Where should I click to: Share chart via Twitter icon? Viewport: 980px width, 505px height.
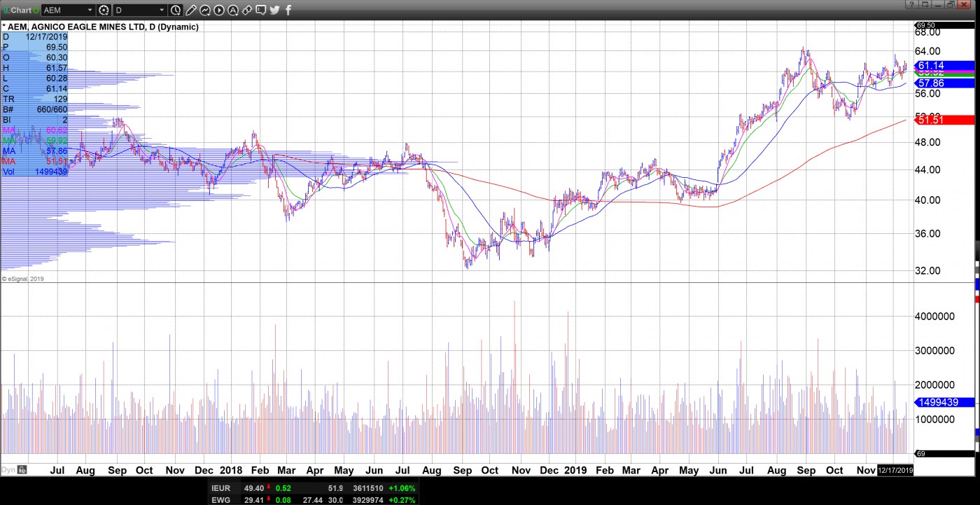pyautogui.click(x=274, y=10)
